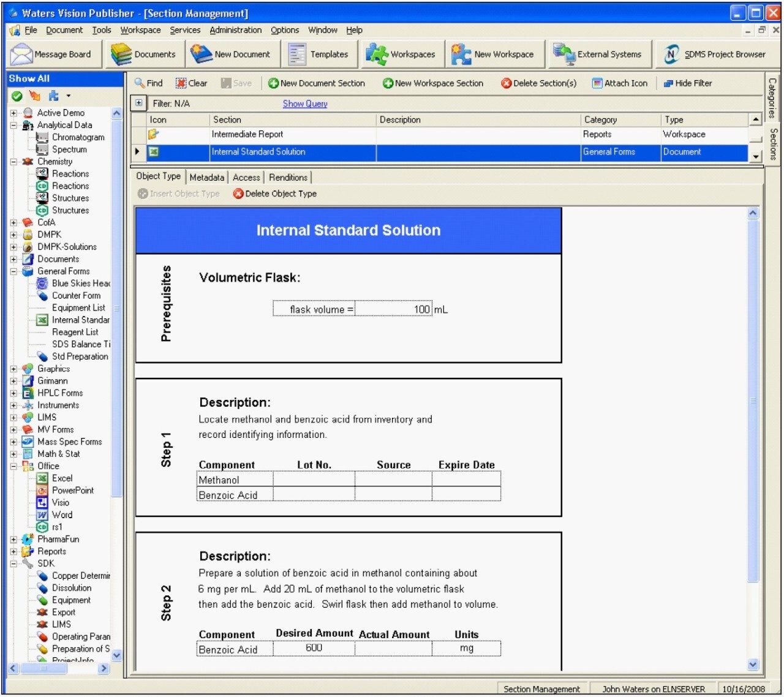Click the Attach Icon button's icon
784x697 pixels.
597,83
